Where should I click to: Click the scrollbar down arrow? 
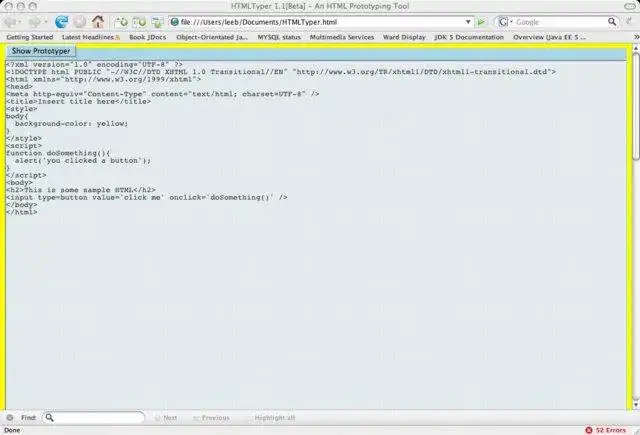[636, 404]
